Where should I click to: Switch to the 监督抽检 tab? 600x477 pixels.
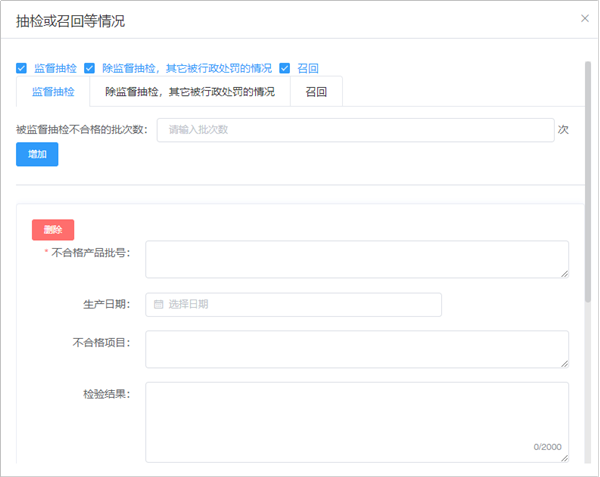pos(53,91)
